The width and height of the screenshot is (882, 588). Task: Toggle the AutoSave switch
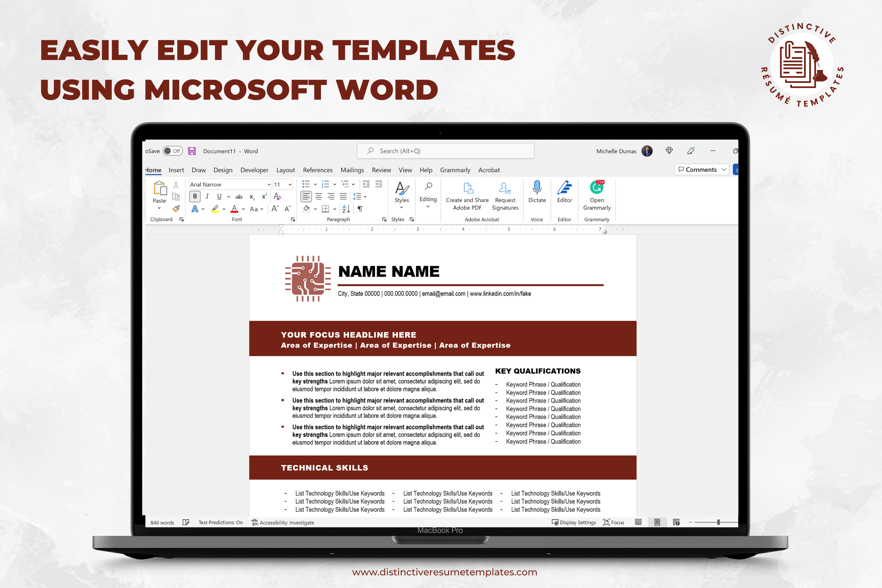click(x=173, y=151)
